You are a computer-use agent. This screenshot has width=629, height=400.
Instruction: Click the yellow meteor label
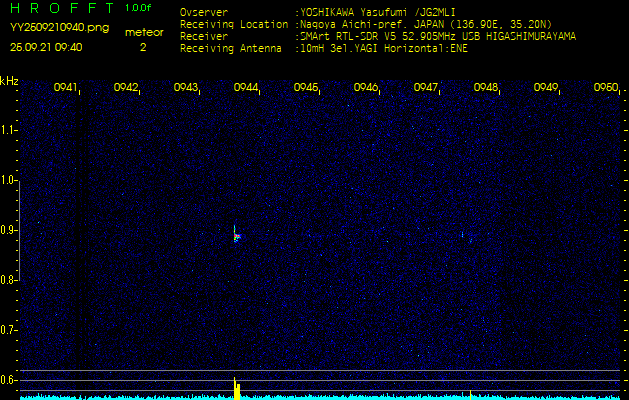click(143, 32)
